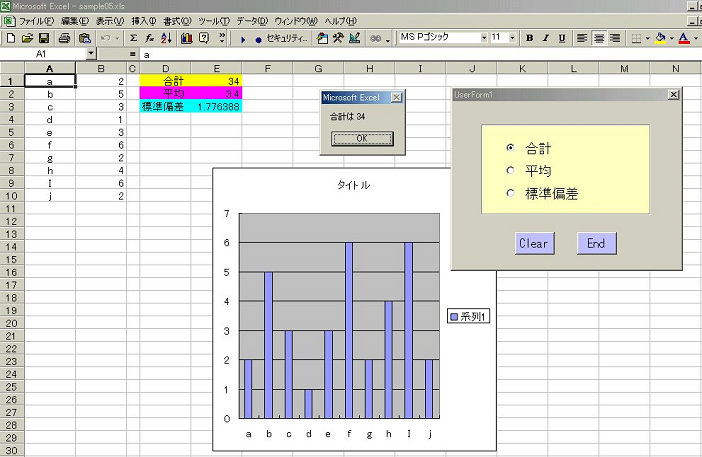Click the New workbook icon
The image size is (702, 457).
(11, 38)
